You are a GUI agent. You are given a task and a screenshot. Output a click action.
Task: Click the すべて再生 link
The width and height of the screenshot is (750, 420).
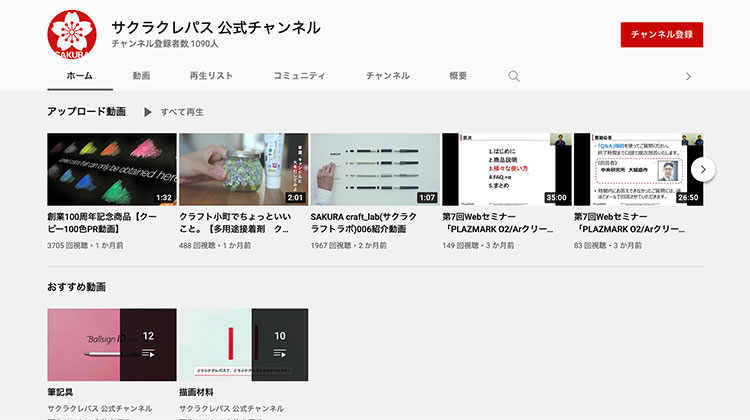click(182, 112)
